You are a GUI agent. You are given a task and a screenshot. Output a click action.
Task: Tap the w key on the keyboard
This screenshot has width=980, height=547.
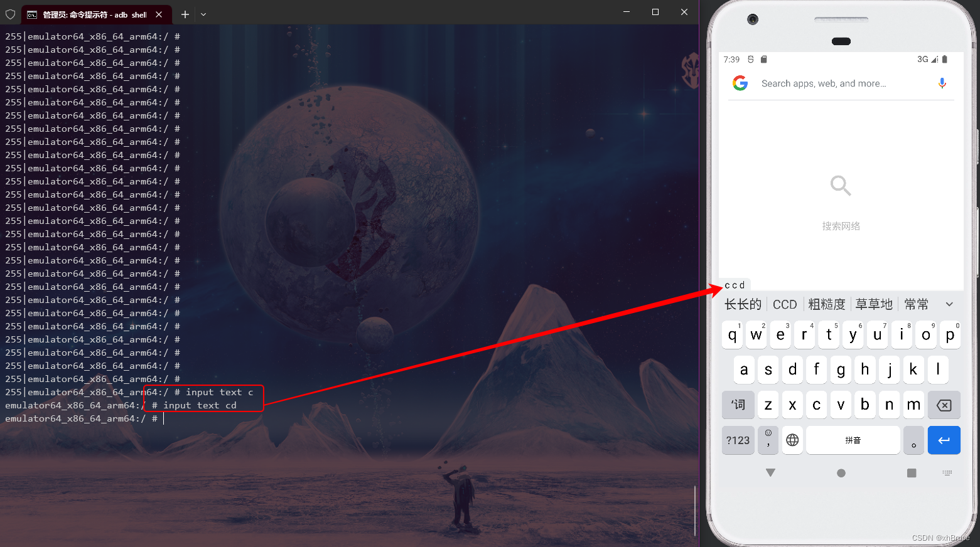756,335
